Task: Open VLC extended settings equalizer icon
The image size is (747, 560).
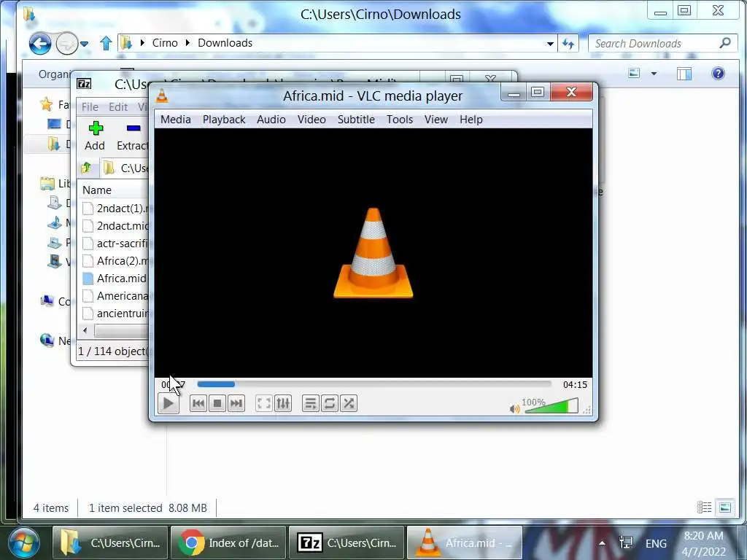Action: click(283, 404)
